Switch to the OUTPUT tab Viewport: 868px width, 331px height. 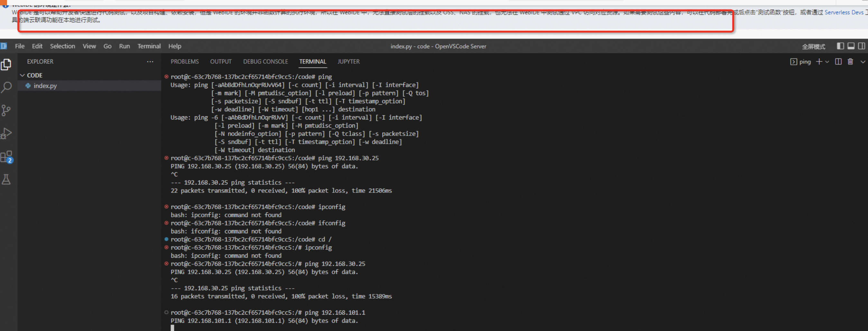point(221,62)
